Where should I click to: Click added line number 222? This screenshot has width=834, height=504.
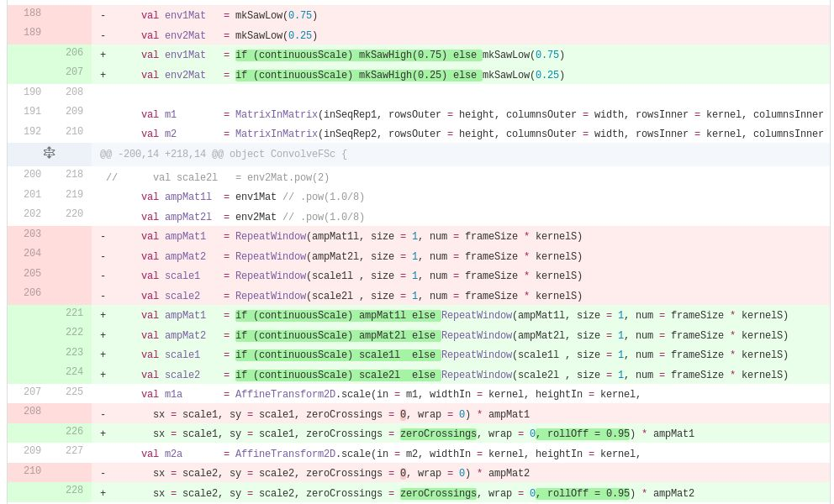click(x=74, y=333)
